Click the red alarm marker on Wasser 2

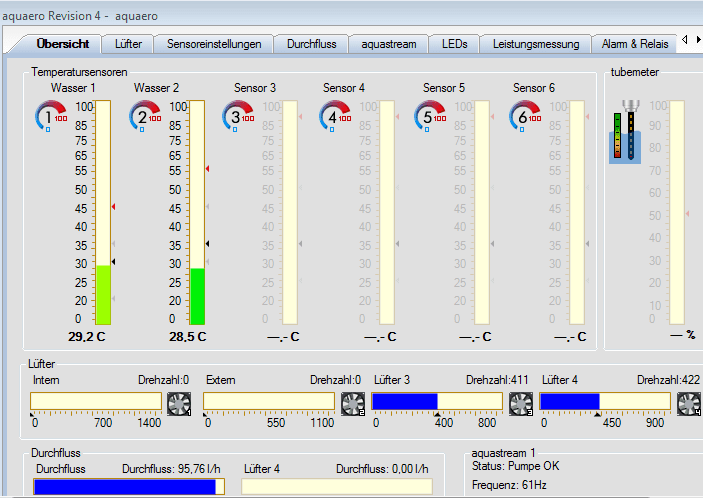[x=208, y=169]
